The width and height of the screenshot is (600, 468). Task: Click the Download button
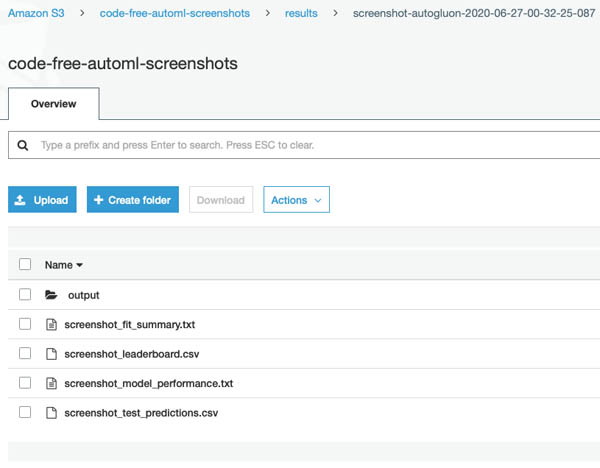[x=221, y=200]
